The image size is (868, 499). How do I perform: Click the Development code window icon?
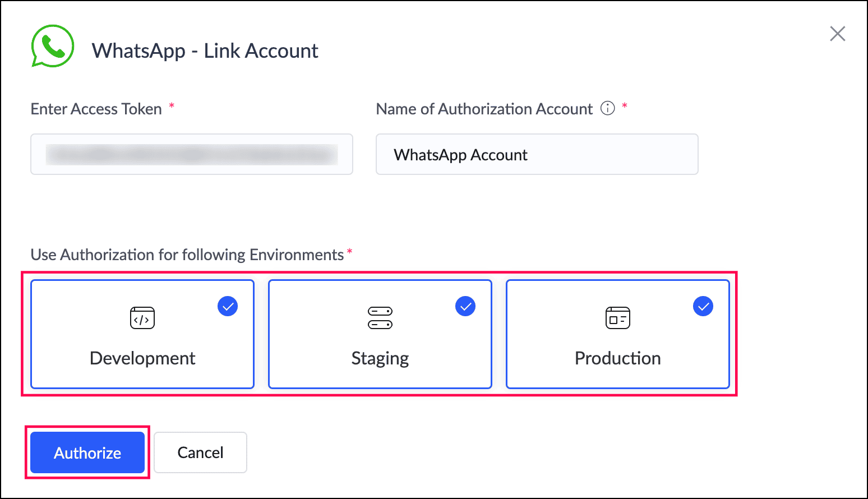(142, 318)
